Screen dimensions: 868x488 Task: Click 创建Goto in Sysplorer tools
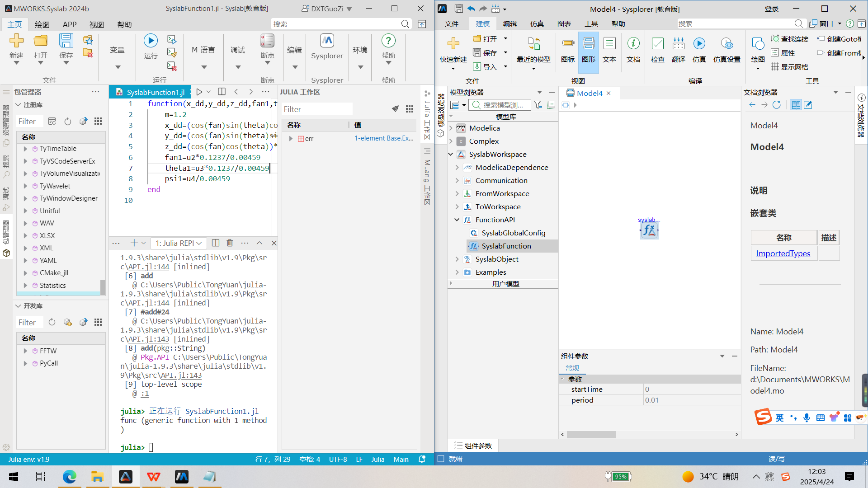point(839,39)
